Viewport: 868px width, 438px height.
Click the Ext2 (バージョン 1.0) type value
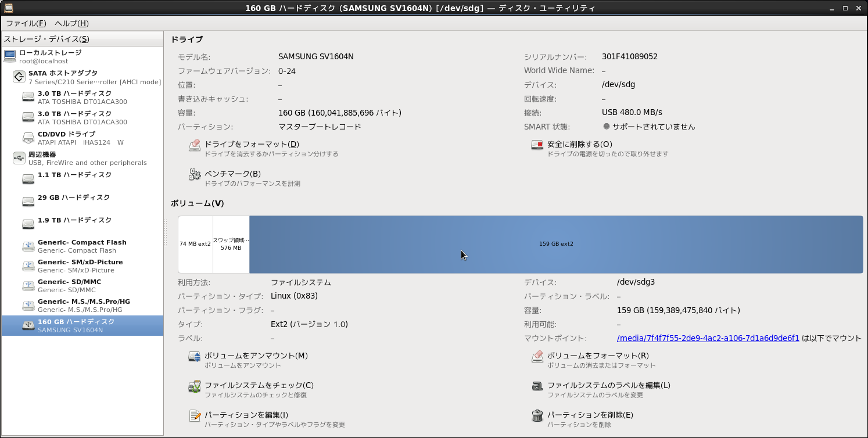(x=309, y=324)
